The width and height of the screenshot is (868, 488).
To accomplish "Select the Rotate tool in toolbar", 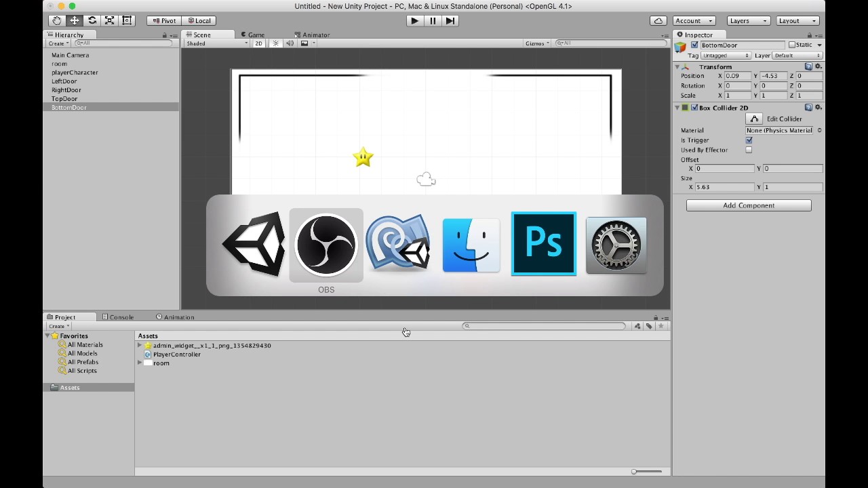I will click(92, 21).
